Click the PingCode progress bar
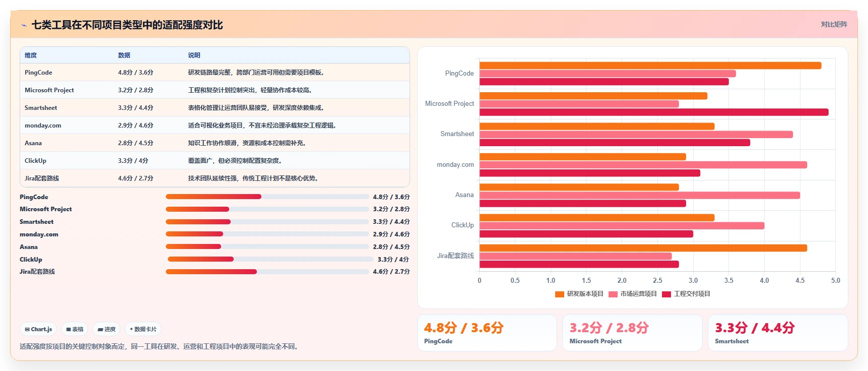This screenshot has height=371, width=868. click(267, 197)
